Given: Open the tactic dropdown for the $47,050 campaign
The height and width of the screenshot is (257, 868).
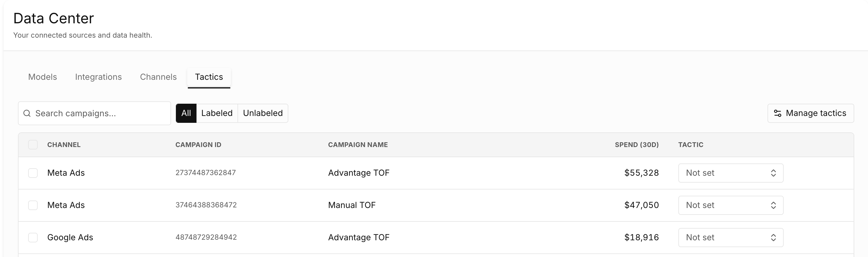Looking at the screenshot, I should pos(730,206).
